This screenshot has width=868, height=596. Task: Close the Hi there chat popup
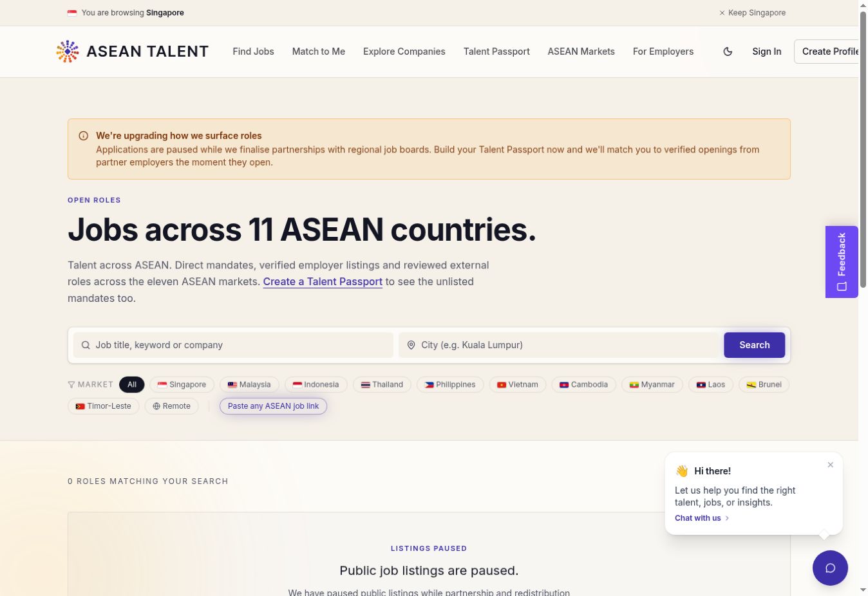pyautogui.click(x=831, y=465)
